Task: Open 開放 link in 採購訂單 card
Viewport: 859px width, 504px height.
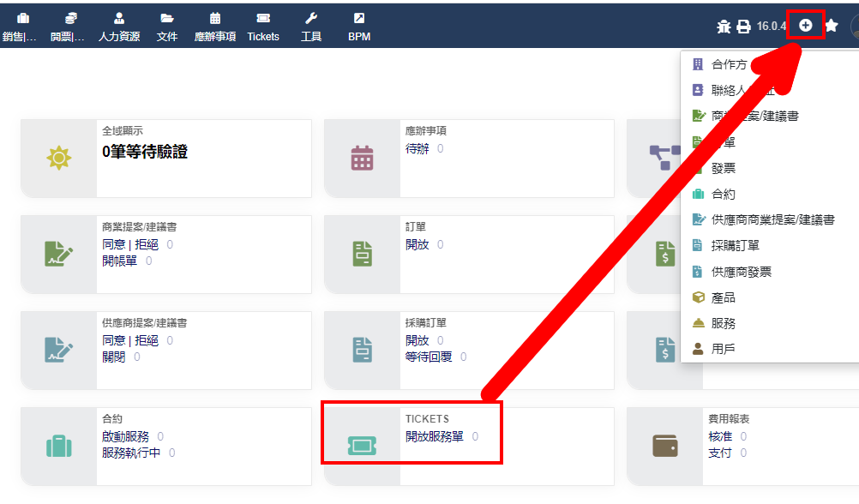Action: coord(417,340)
